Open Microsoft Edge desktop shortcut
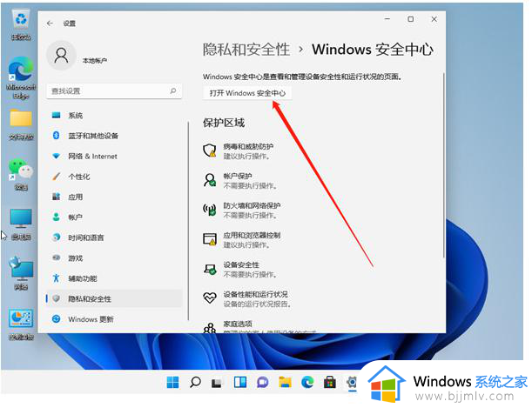Image resolution: width=532 pixels, height=408 pixels. tap(21, 78)
